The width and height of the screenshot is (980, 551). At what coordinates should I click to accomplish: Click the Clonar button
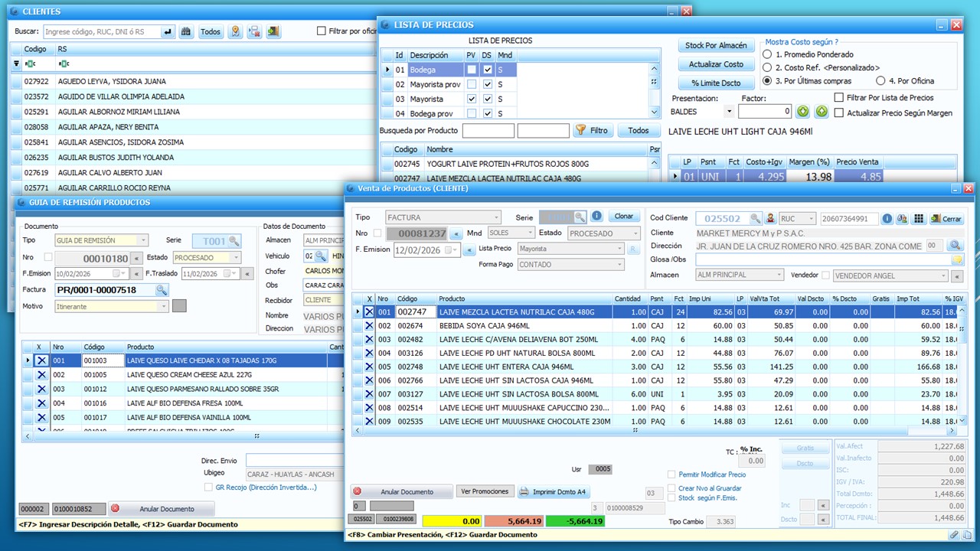[625, 217]
